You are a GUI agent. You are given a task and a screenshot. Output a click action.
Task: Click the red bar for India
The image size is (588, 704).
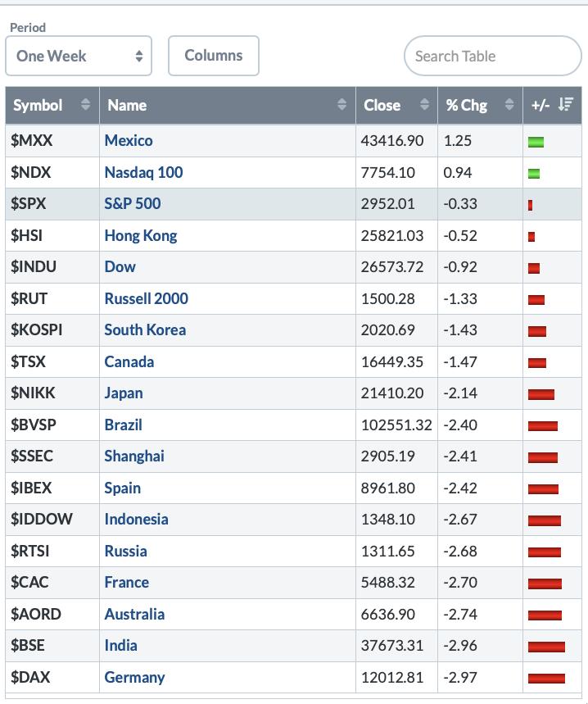pyautogui.click(x=546, y=647)
